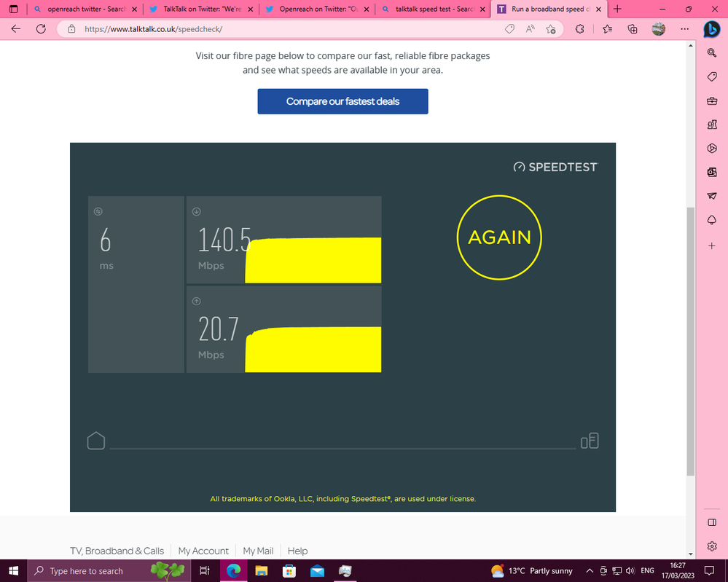The width and height of the screenshot is (728, 582).
Task: Click the Read aloud icon in address bar
Action: 531,30
